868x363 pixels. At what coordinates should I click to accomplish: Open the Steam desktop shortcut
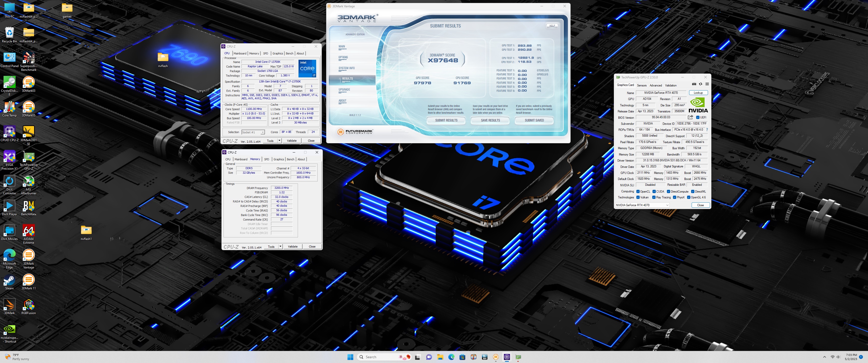(9, 282)
